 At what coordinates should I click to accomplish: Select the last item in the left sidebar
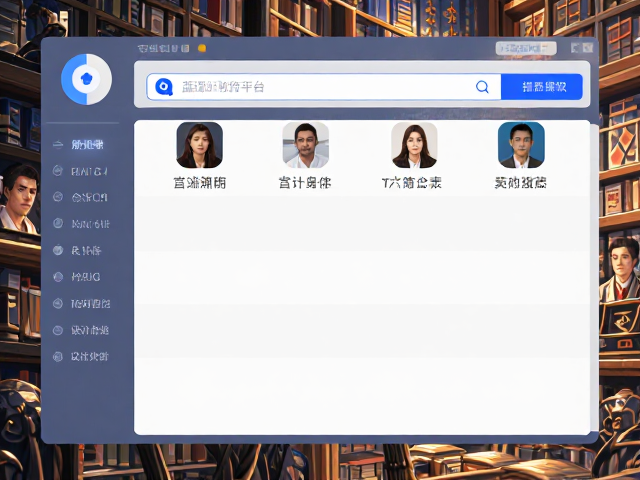coord(82,356)
